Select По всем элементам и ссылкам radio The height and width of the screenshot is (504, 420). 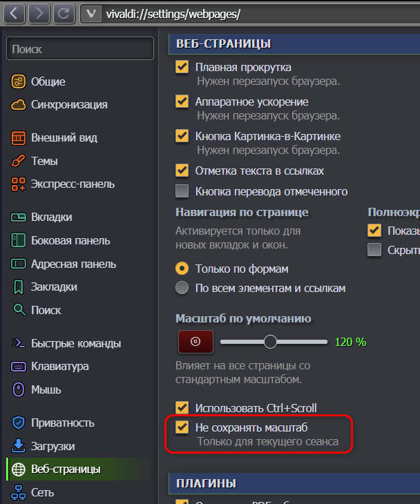click(182, 288)
